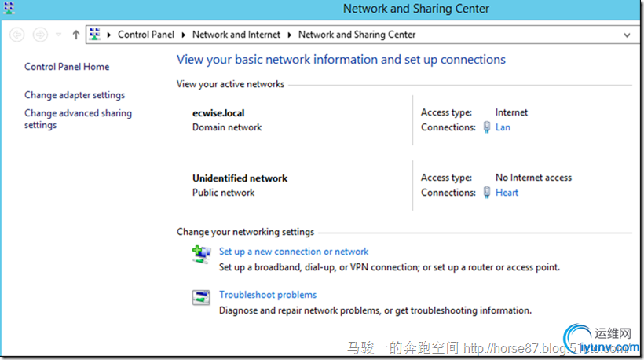This screenshot has height=360, width=644.
Task: Select Network and Internet breadcrumb
Action: pos(236,35)
